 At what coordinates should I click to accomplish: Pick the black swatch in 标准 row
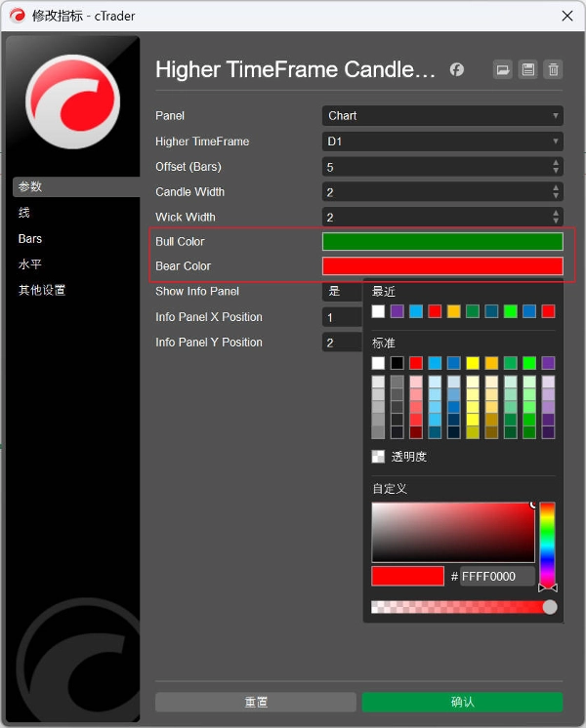pos(397,363)
